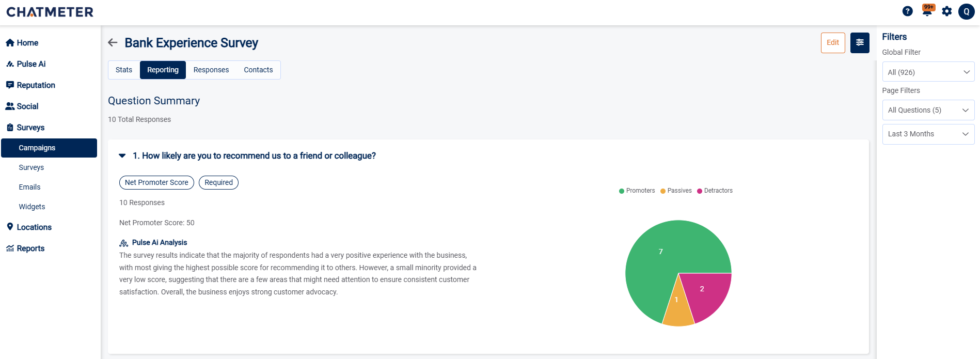This screenshot has height=359, width=980.
Task: Open the All Questions (5) dropdown
Action: click(928, 110)
